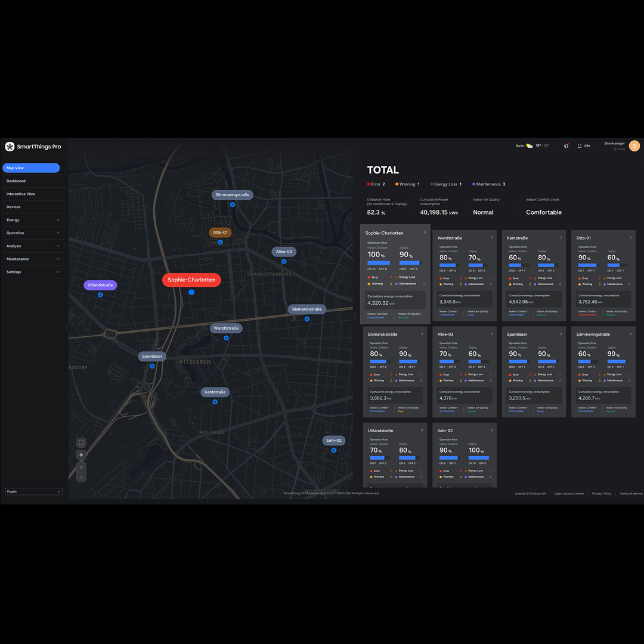Open the announcements megaphone icon
The width and height of the screenshot is (644, 644).
point(566,146)
